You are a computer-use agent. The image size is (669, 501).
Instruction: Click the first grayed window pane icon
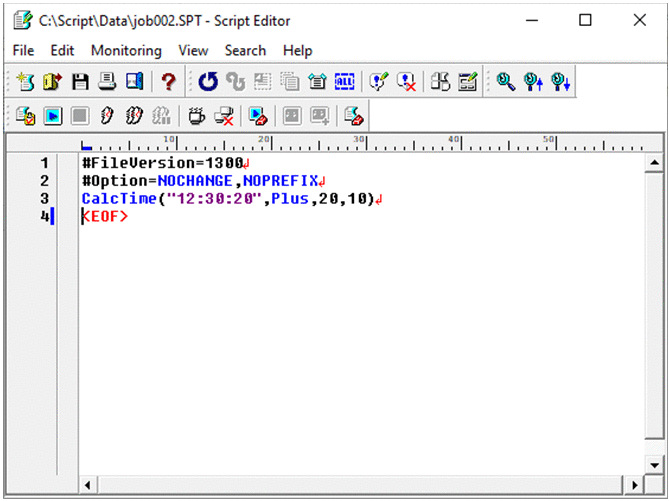click(292, 116)
